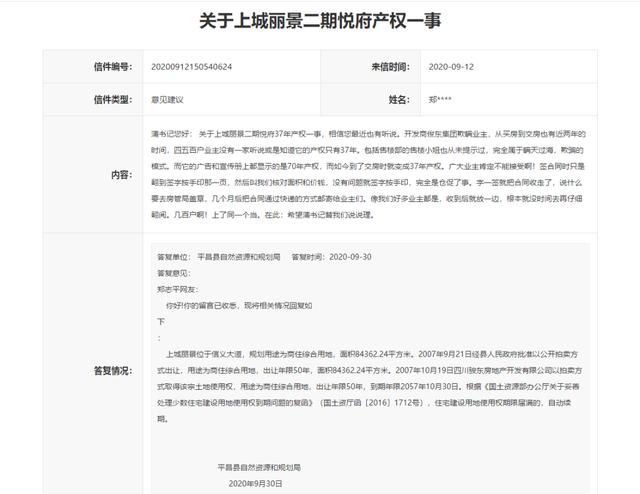This screenshot has height=494, width=640.
Task: Click the 答复情况 row label
Action: (112, 370)
